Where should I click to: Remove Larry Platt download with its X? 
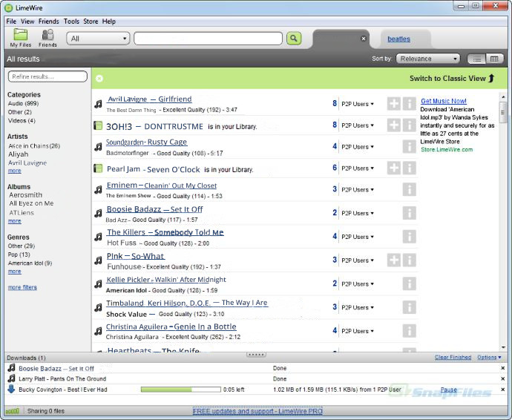tap(503, 379)
